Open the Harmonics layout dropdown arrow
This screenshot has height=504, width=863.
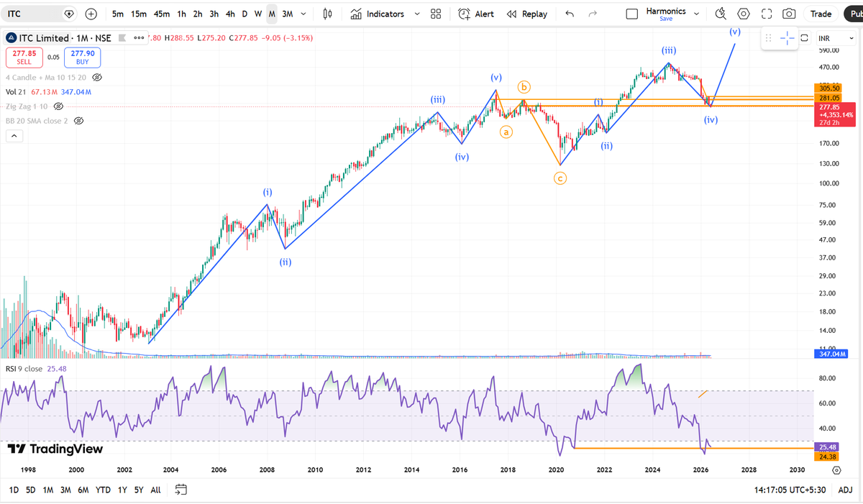[x=696, y=14]
